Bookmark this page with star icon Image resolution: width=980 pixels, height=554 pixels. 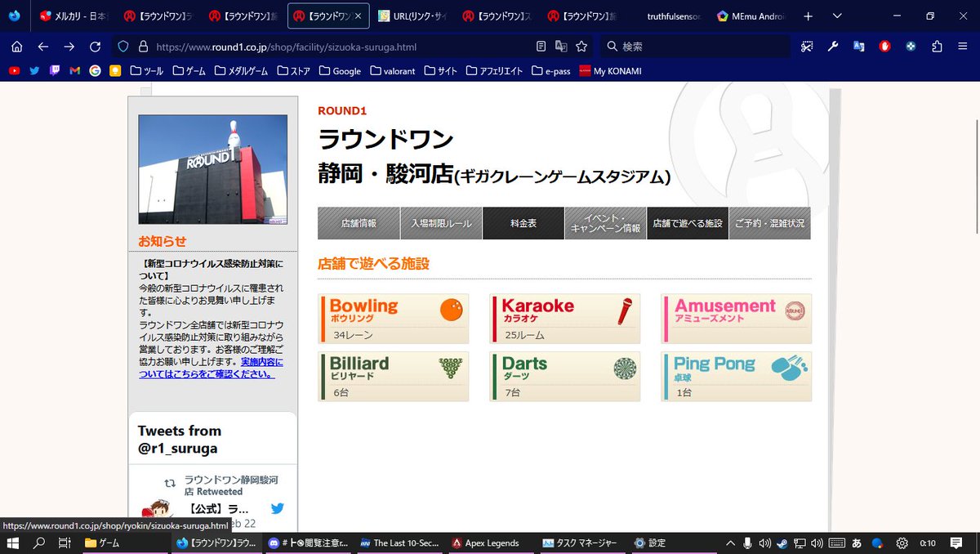tap(581, 47)
